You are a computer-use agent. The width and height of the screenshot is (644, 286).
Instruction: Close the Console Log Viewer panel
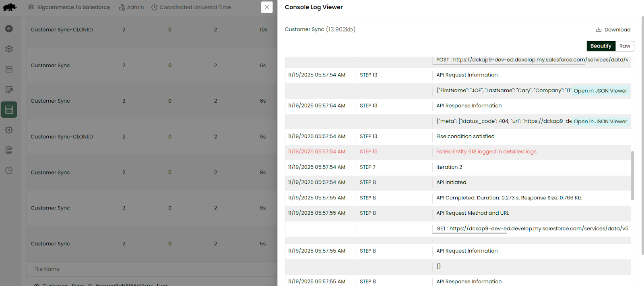click(x=267, y=7)
